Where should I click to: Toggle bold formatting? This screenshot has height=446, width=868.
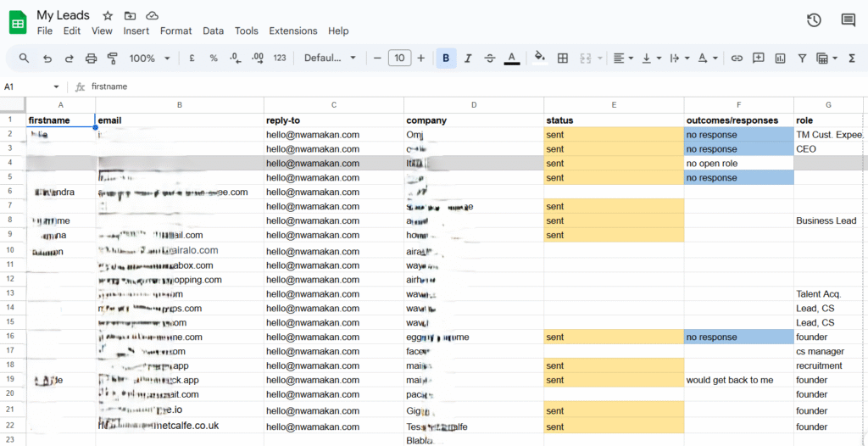[x=446, y=59]
